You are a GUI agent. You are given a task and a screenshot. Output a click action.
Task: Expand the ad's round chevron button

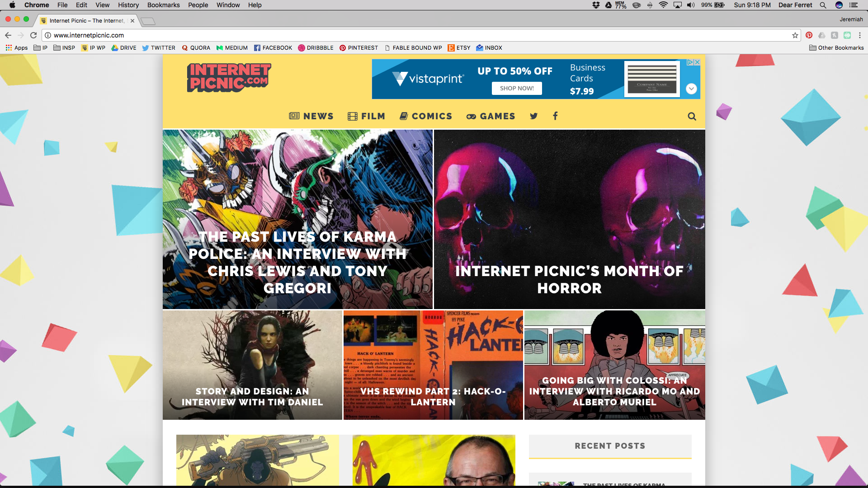(x=691, y=89)
